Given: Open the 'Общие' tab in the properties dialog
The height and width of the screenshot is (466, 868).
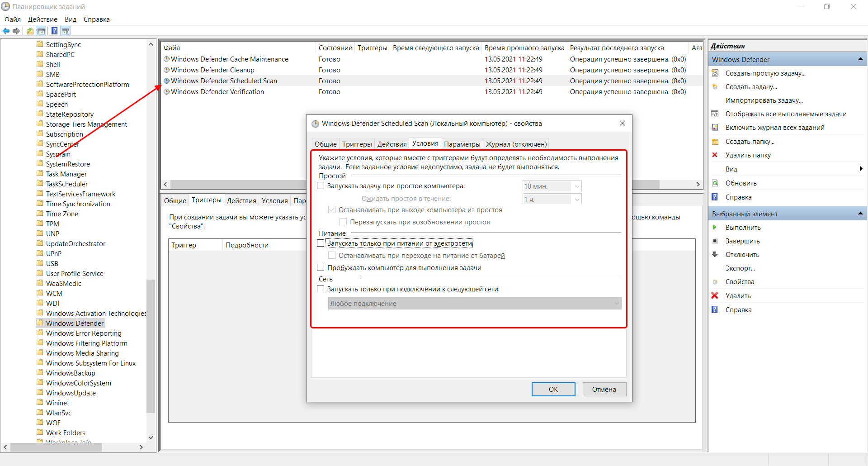Looking at the screenshot, I should pyautogui.click(x=325, y=144).
